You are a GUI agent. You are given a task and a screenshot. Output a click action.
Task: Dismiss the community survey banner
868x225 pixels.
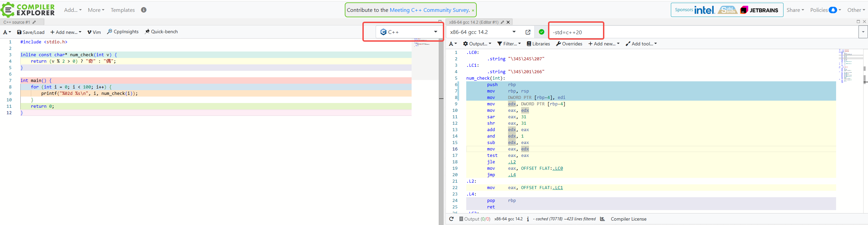[x=473, y=11]
